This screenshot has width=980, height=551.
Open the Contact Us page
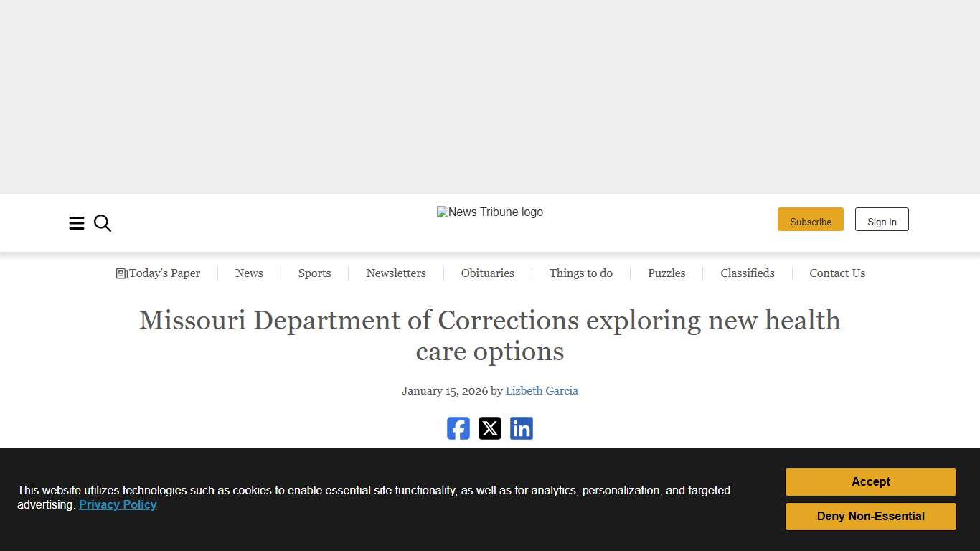coord(837,273)
